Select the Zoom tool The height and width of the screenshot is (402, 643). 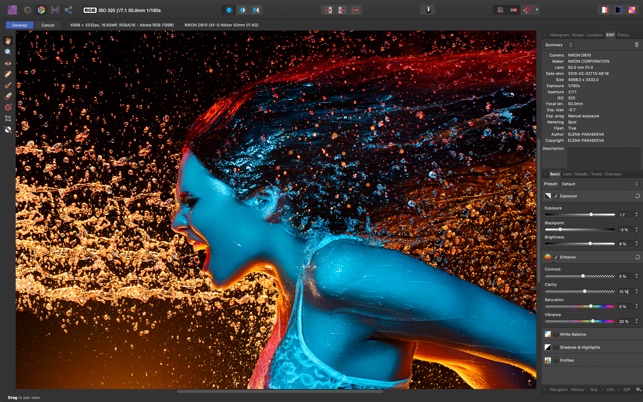click(x=8, y=52)
